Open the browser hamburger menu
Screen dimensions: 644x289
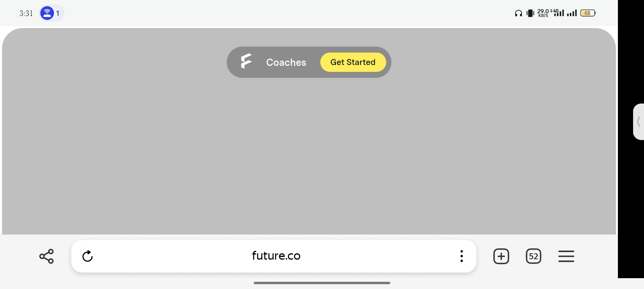[566, 256]
